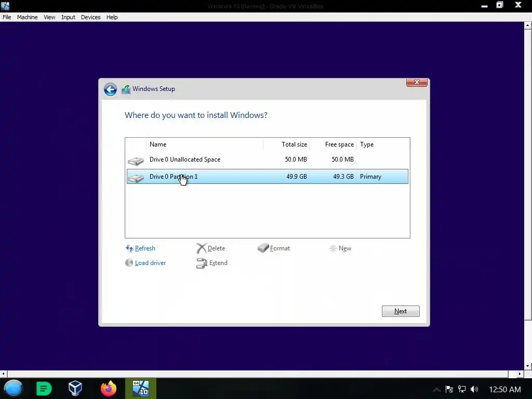Click the horizontal scrollbar left arrow
The image size is (532, 399).
[4, 374]
